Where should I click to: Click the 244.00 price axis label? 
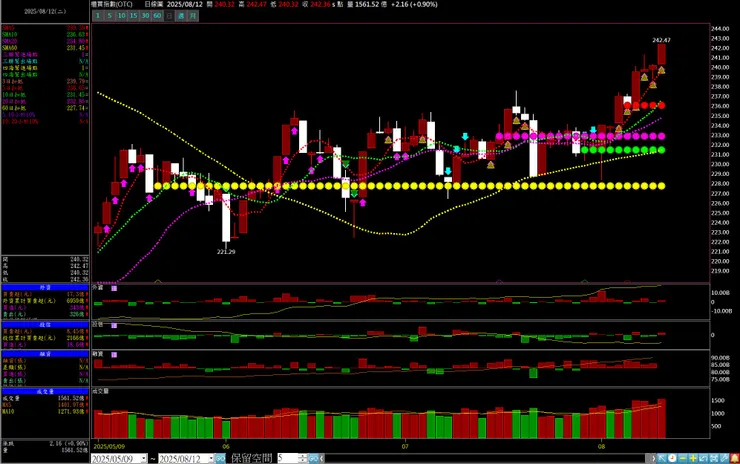(x=720, y=28)
